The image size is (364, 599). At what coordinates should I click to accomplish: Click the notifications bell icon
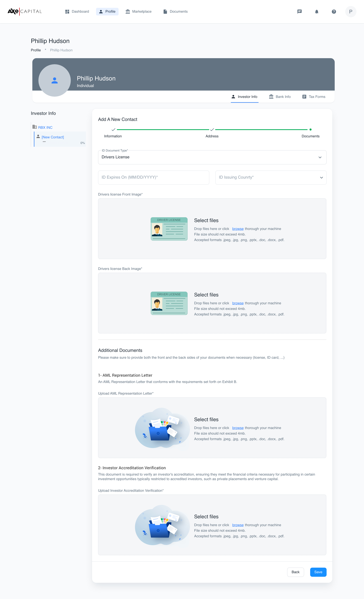317,12
